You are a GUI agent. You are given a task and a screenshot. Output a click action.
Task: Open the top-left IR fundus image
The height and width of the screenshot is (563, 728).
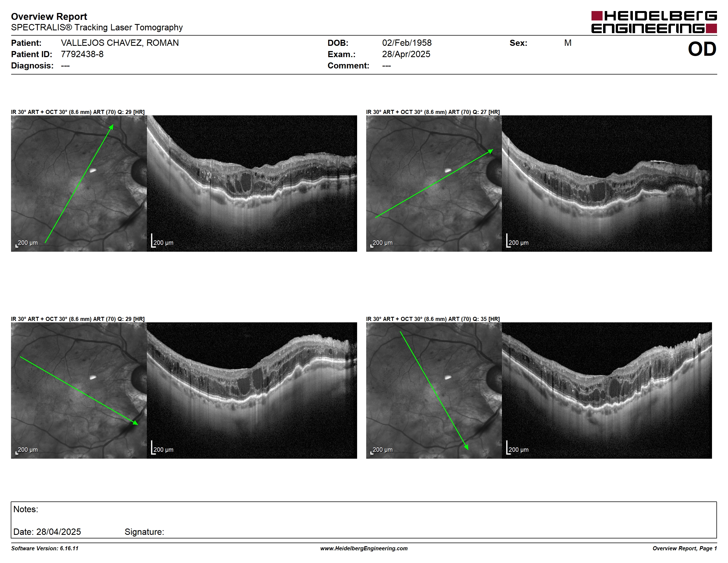[x=79, y=184]
